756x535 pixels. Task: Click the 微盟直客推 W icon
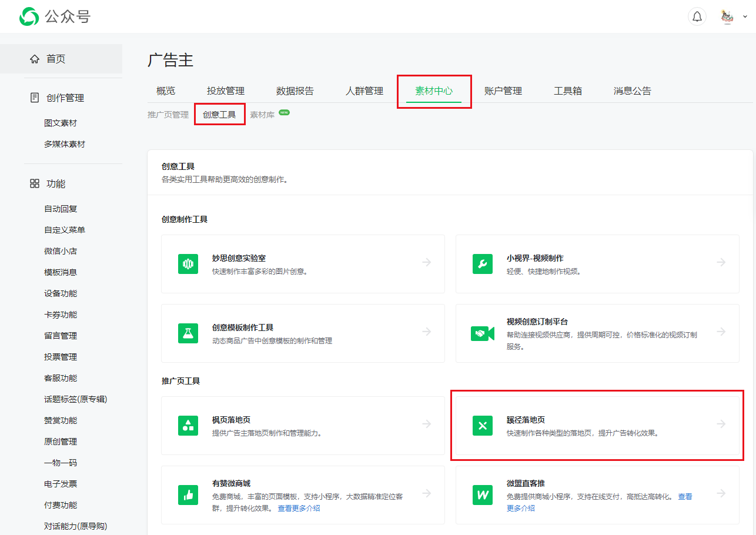[x=483, y=495]
